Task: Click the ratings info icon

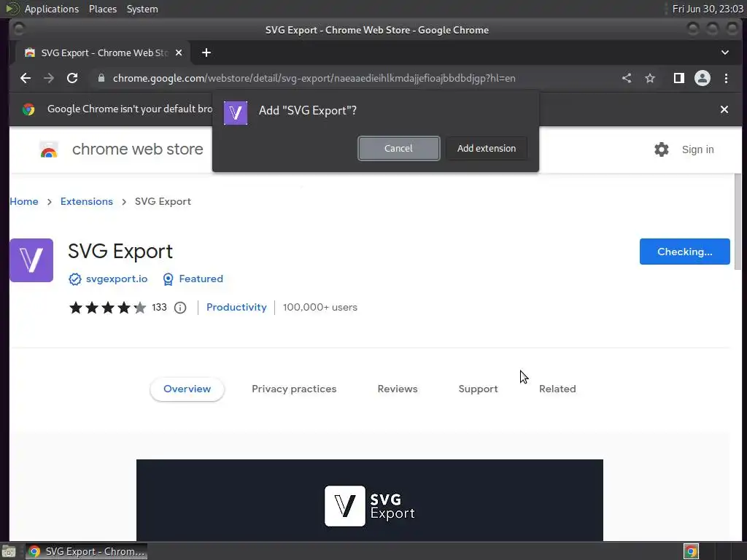Action: 180,308
